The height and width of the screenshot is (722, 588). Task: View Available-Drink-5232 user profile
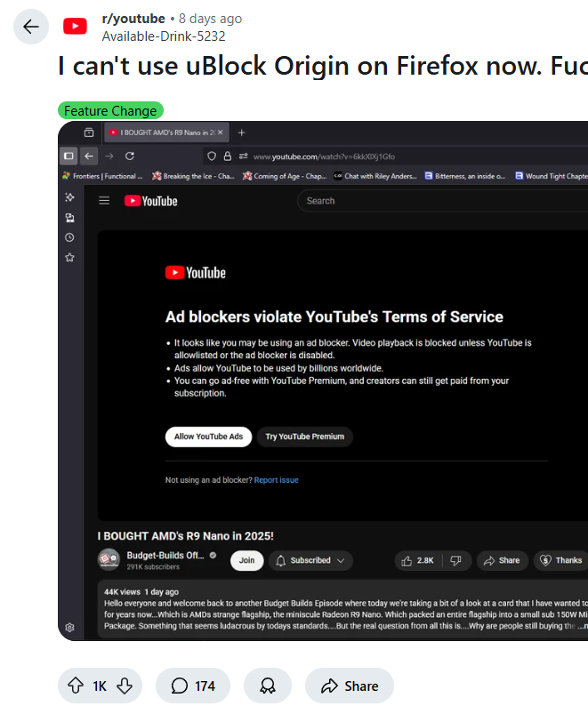(164, 36)
